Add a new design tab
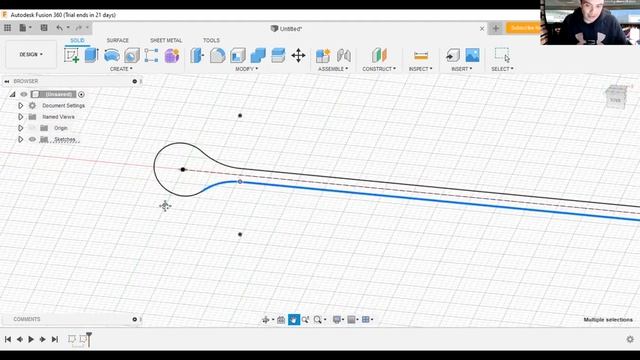640x360 pixels. point(496,28)
